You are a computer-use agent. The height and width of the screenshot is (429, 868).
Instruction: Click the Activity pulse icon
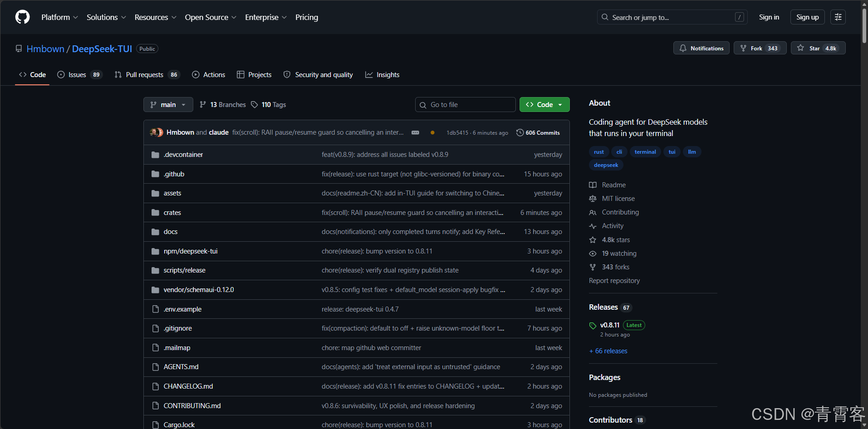point(593,226)
